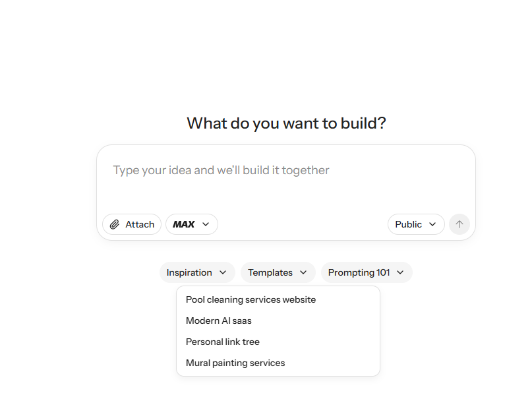Select Pool cleaning services website
This screenshot has width=532, height=399.
click(251, 299)
